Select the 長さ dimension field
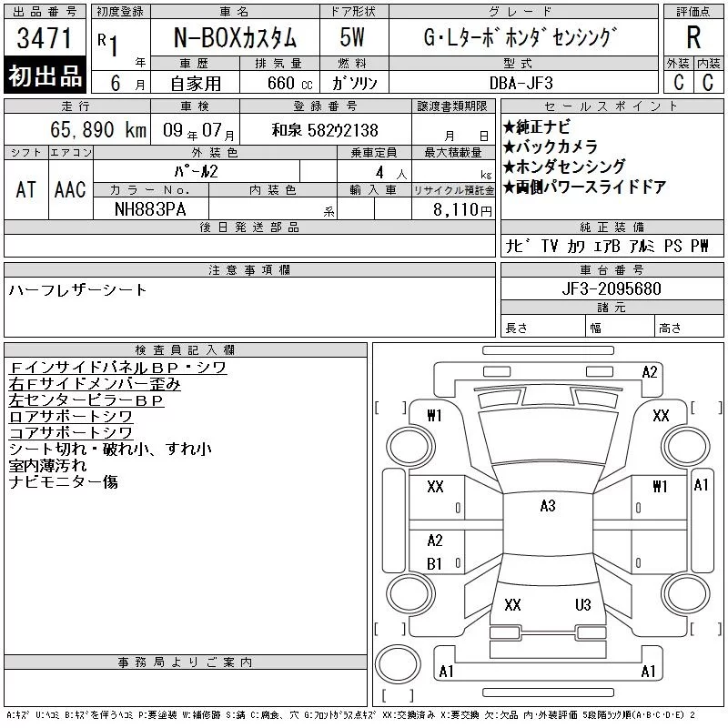The width and height of the screenshot is (728, 728). [542, 328]
